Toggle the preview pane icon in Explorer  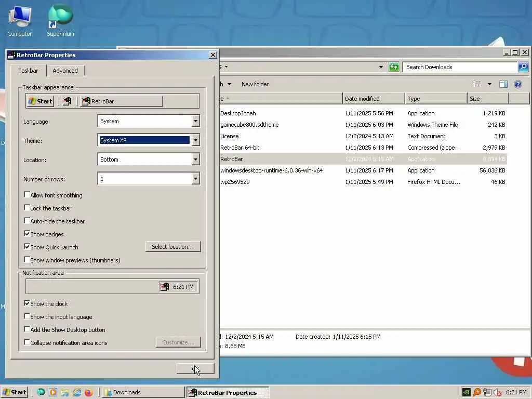click(503, 84)
